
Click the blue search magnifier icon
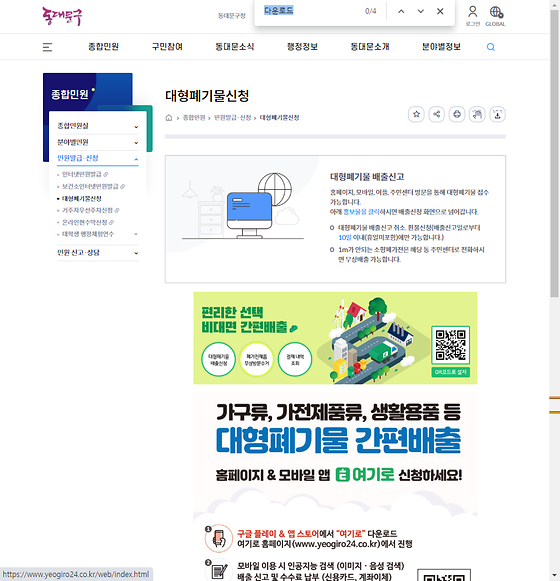491,47
